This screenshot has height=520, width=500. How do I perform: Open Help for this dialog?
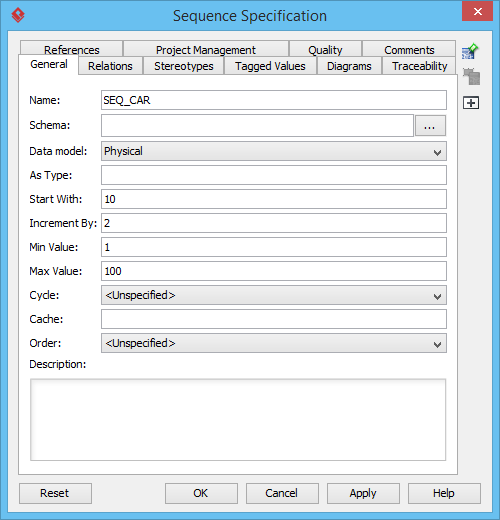(444, 493)
